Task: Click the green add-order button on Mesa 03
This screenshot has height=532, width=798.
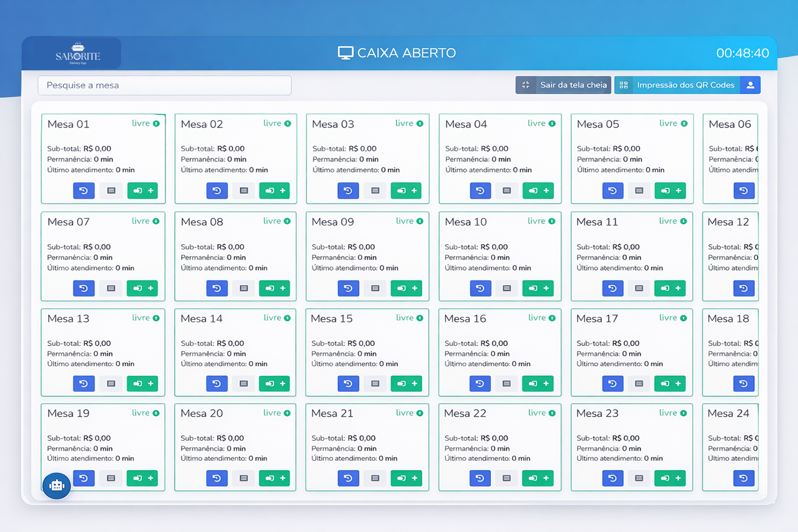Action: click(406, 191)
